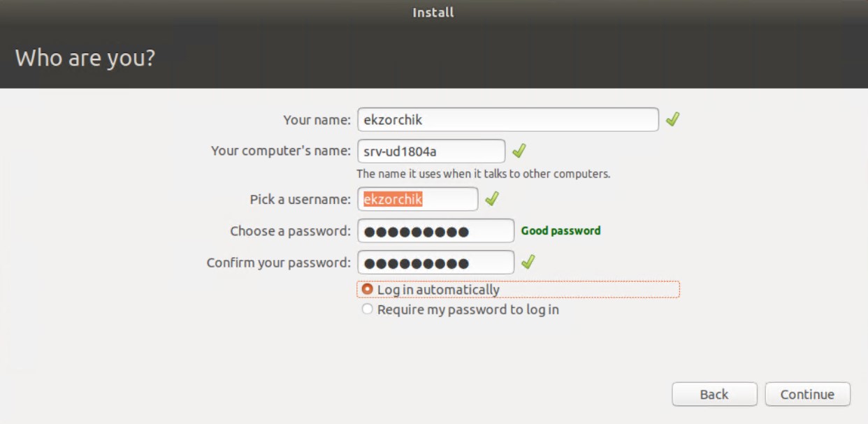Click the "Pick a username:" label
This screenshot has width=868, height=424.
pyautogui.click(x=300, y=200)
